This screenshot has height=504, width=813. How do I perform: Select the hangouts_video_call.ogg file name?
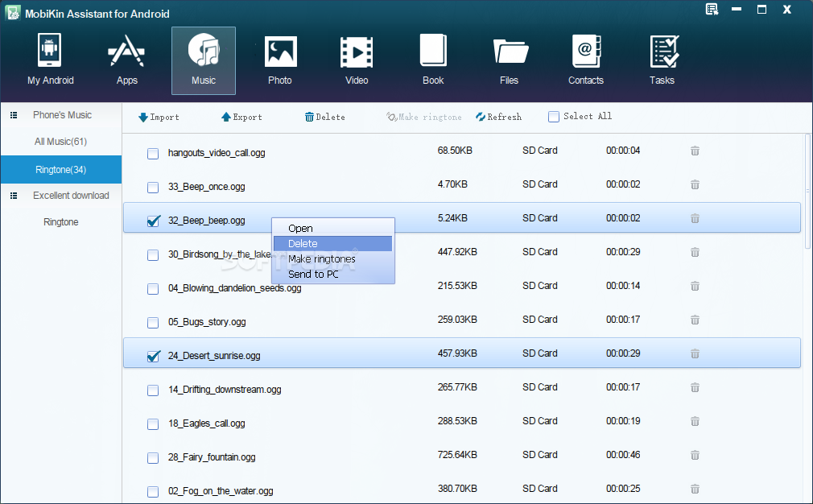point(217,153)
